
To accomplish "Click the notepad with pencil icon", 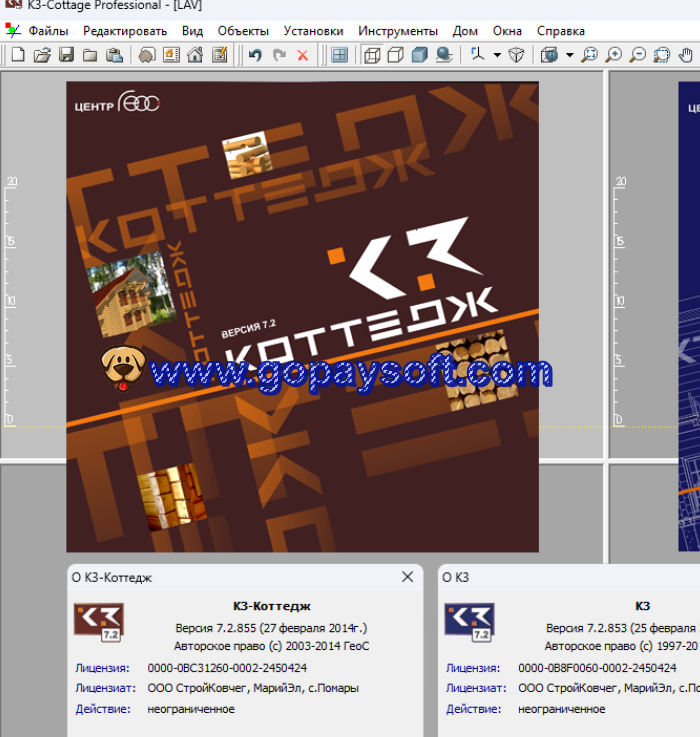I will coord(220,55).
